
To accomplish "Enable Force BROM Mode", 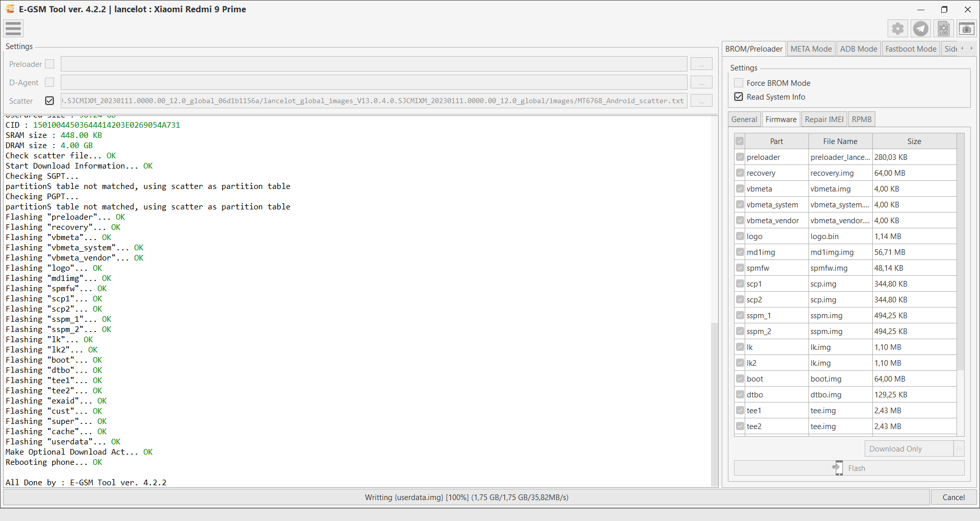I will coord(739,83).
